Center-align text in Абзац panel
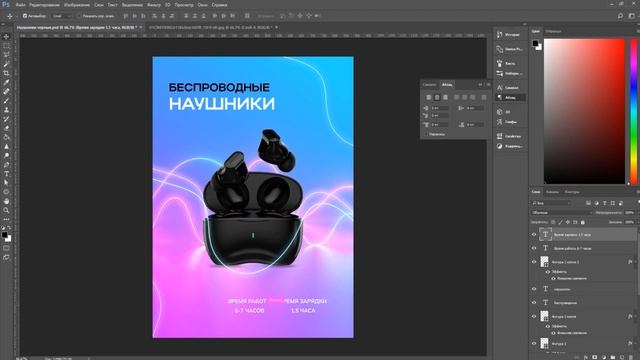Viewport: 640px width, 360px height. (x=437, y=97)
